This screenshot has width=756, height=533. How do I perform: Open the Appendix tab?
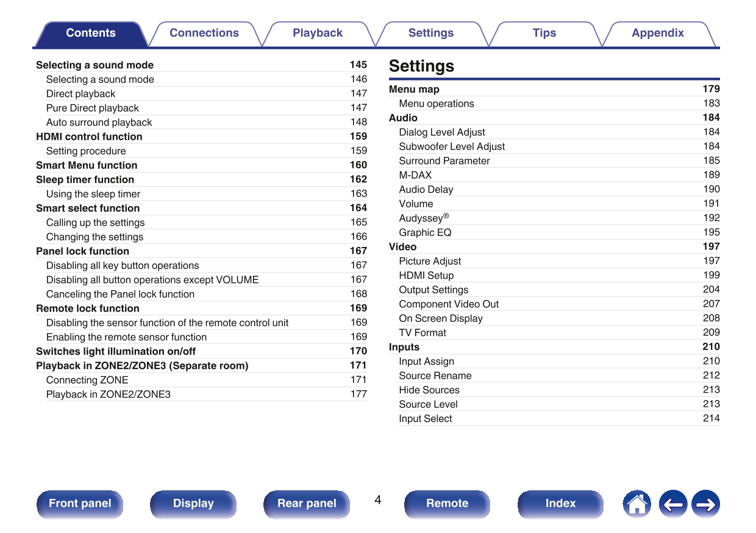pyautogui.click(x=658, y=33)
